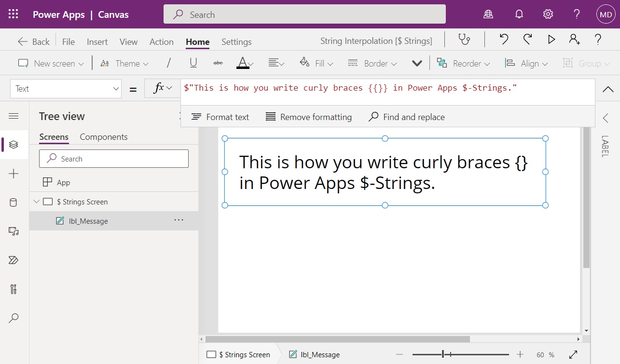Open the Advanced tools pane icon
Screen dimensions: 620x364
coord(14,289)
